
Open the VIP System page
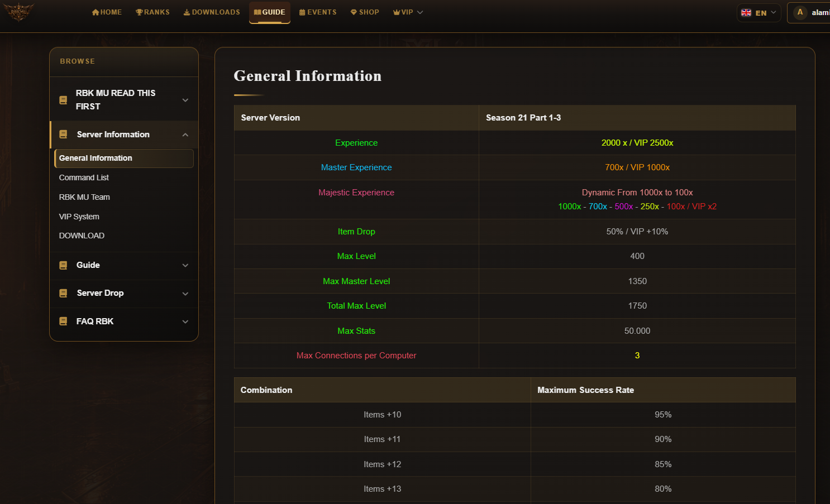click(79, 217)
